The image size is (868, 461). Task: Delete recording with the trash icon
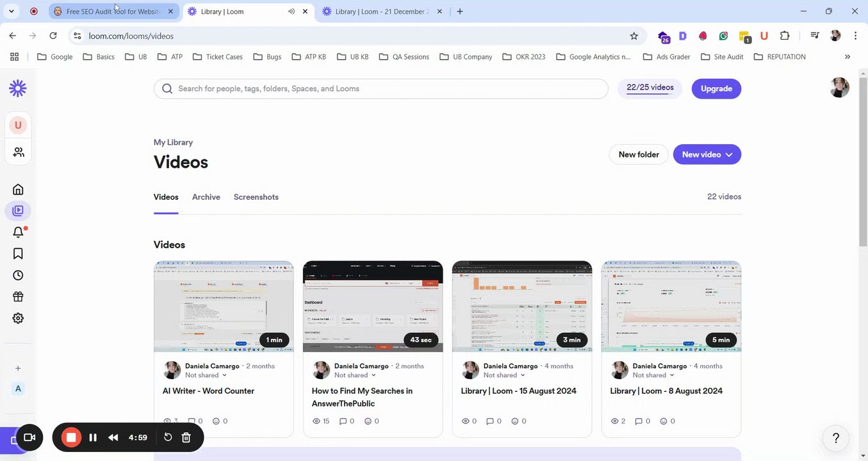point(186,437)
